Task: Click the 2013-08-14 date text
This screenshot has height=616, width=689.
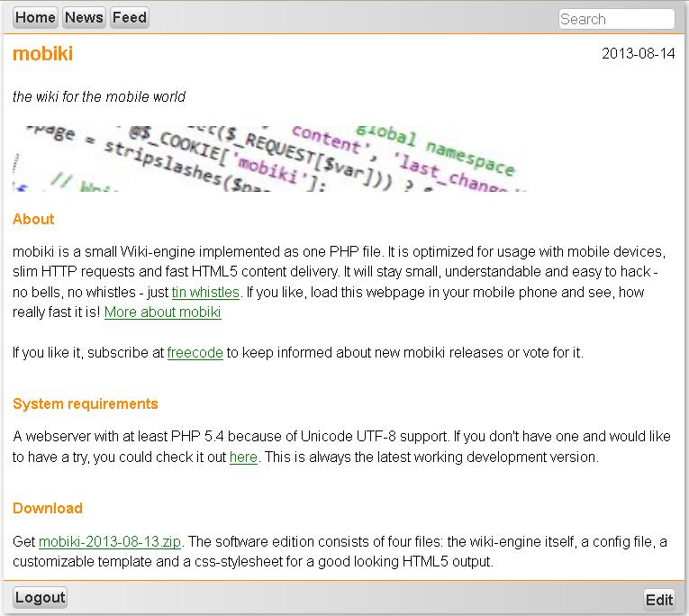Action: 638,53
